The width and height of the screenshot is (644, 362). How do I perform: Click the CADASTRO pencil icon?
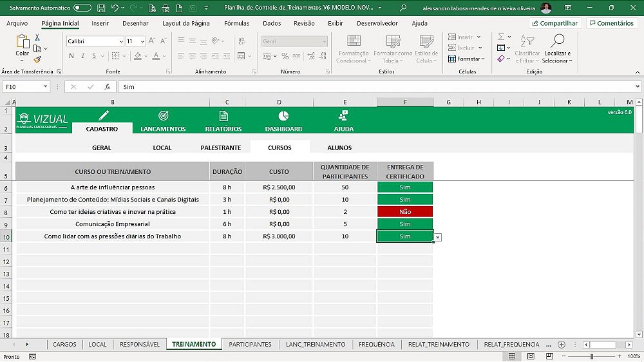coord(104,115)
